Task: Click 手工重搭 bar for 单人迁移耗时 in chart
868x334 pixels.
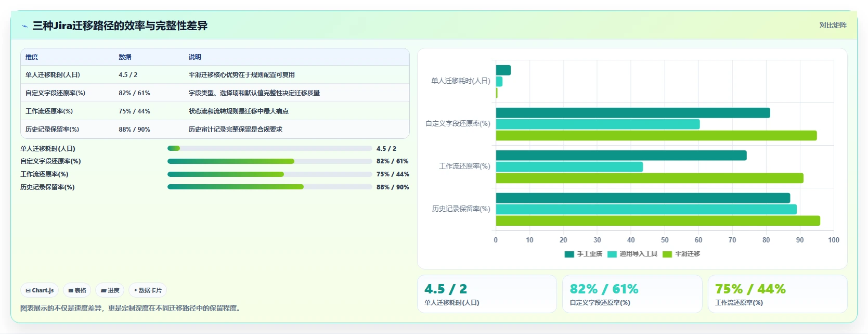Action: [503, 70]
